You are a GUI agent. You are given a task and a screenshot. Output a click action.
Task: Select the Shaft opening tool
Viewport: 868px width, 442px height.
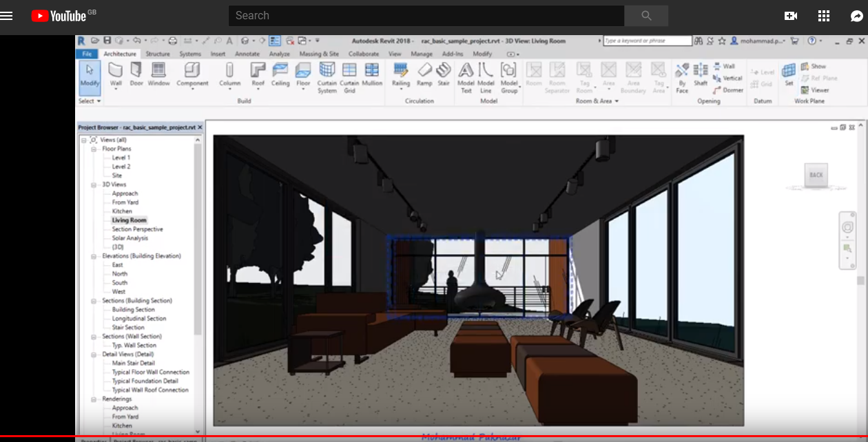701,75
